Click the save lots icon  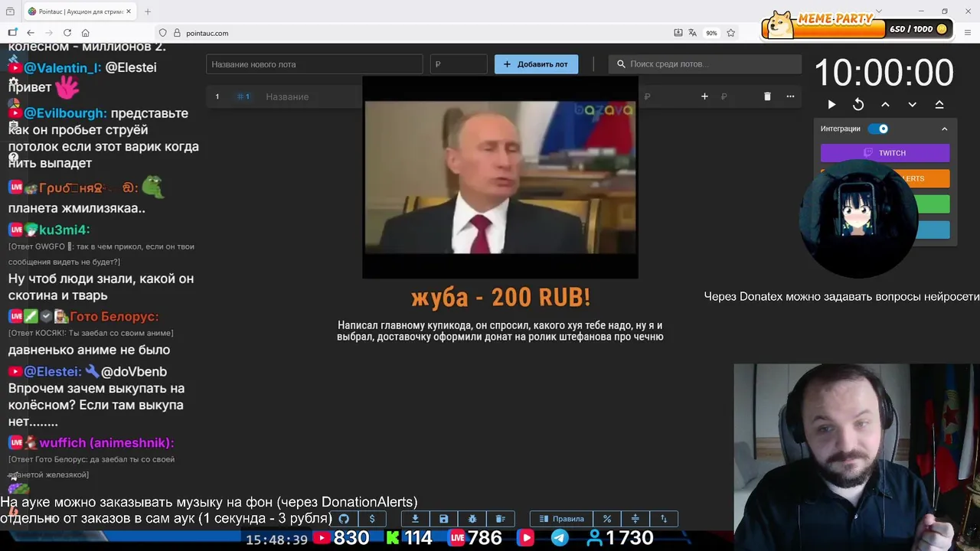point(443,519)
